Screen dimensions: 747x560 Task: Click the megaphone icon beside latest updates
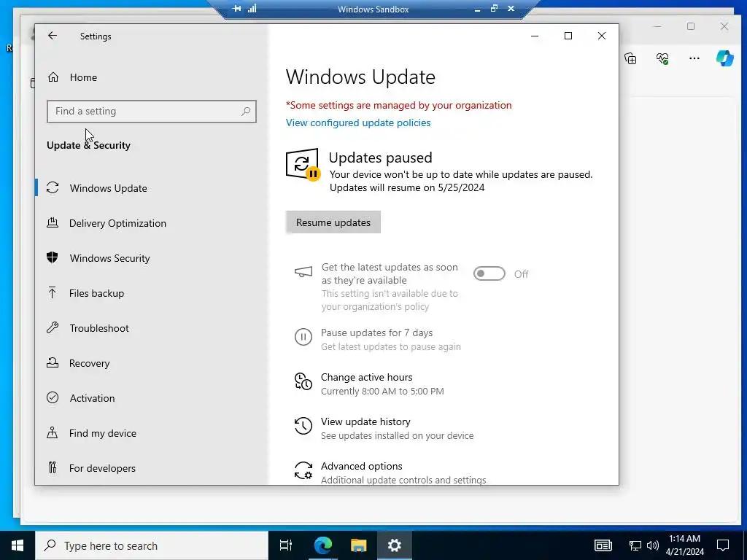pos(303,272)
